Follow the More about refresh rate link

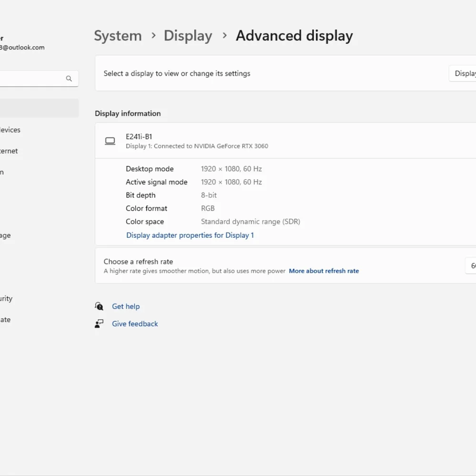324,271
